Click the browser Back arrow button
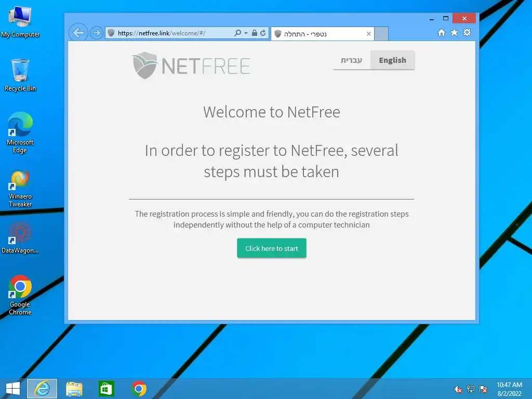 78,33
